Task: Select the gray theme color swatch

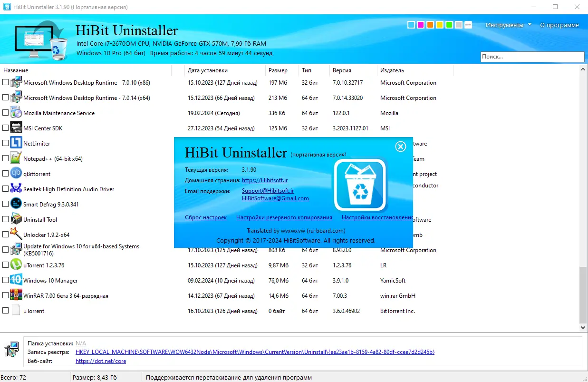Action: click(x=459, y=25)
